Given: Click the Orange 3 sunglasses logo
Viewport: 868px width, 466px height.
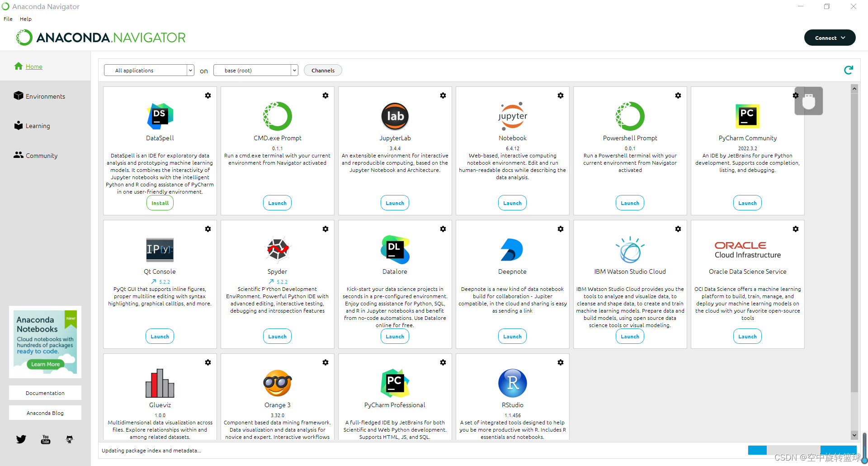Looking at the screenshot, I should point(278,383).
